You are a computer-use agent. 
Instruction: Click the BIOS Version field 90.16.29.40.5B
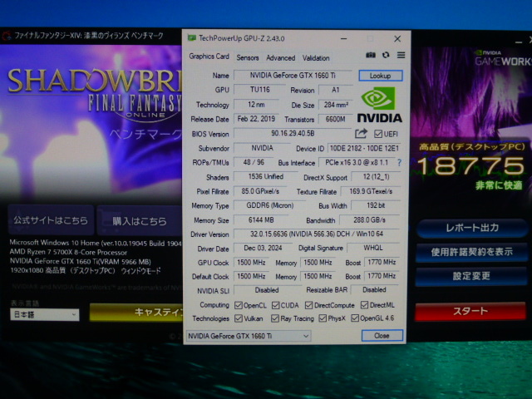pos(293,133)
